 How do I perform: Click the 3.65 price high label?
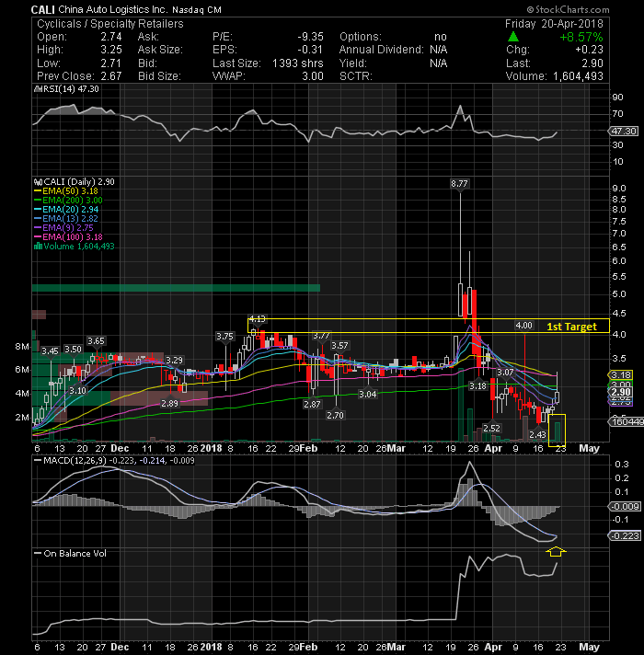[96, 341]
